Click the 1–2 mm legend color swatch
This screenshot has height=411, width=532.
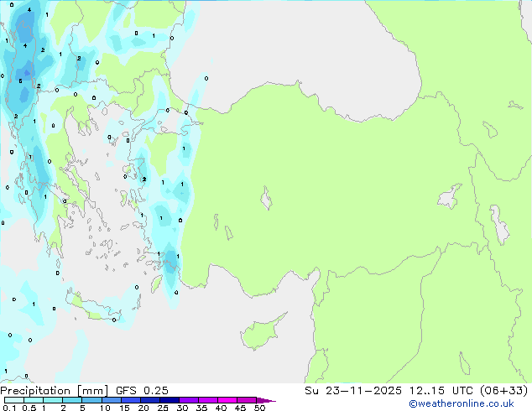coord(53,400)
